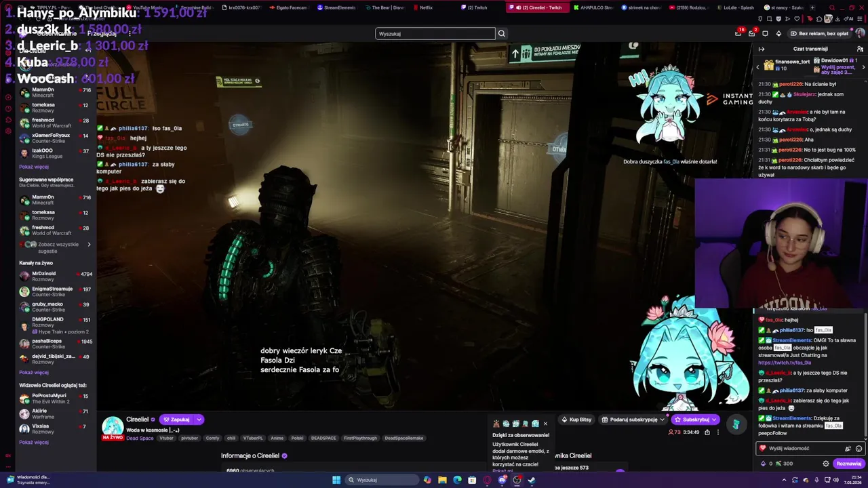Viewport: 868px width, 488px height.
Task: Click the browser search-tabs magnifier icon
Action: (831, 7)
